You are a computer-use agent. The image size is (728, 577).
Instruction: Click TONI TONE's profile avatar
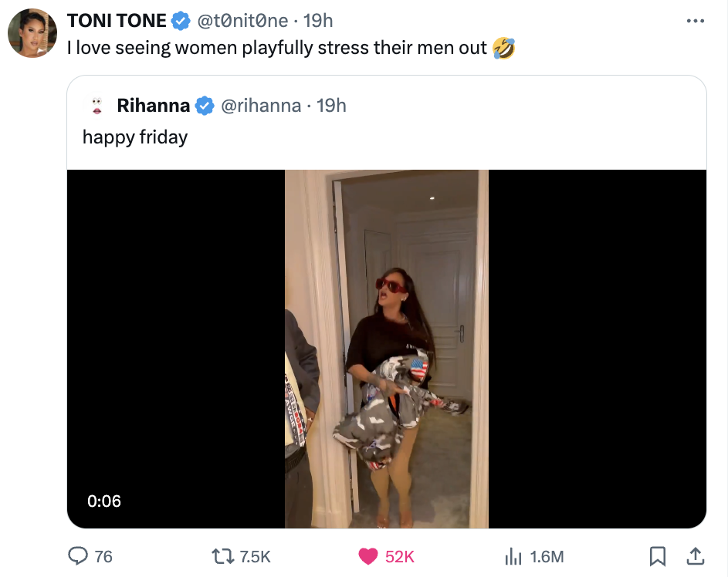click(x=32, y=32)
